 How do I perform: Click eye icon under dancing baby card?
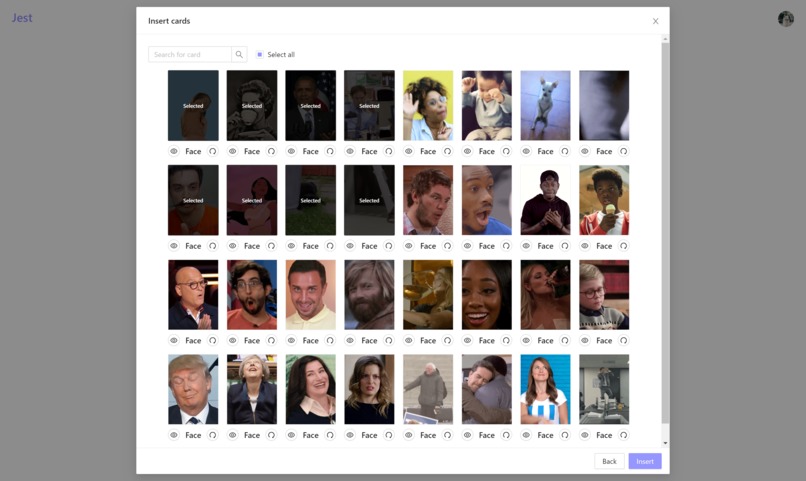click(467, 151)
